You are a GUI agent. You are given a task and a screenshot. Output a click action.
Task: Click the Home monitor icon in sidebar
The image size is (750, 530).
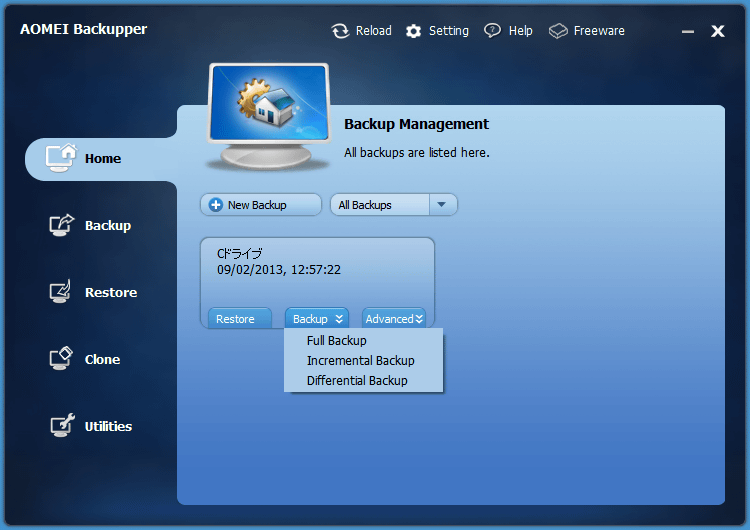pos(61,157)
